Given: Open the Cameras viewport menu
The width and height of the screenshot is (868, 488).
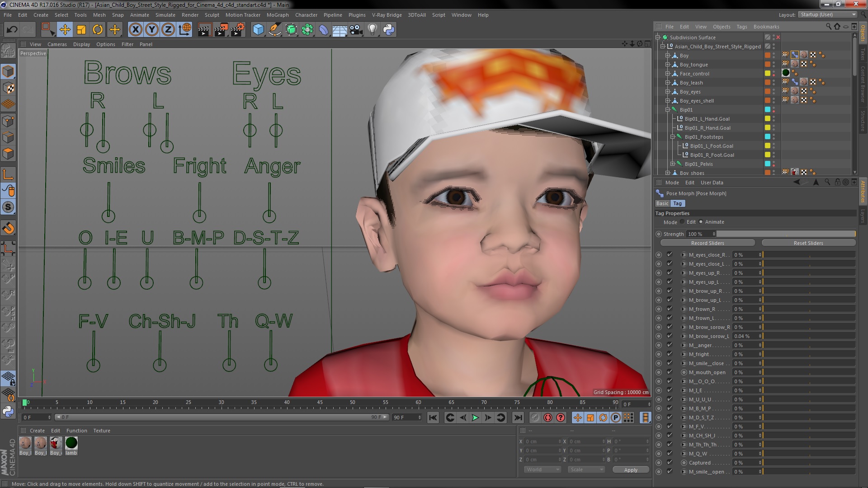Looking at the screenshot, I should click(57, 44).
